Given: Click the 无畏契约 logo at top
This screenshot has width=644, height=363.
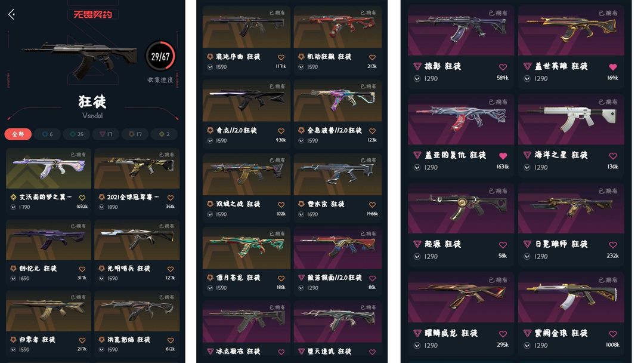Looking at the screenshot, I should click(93, 14).
